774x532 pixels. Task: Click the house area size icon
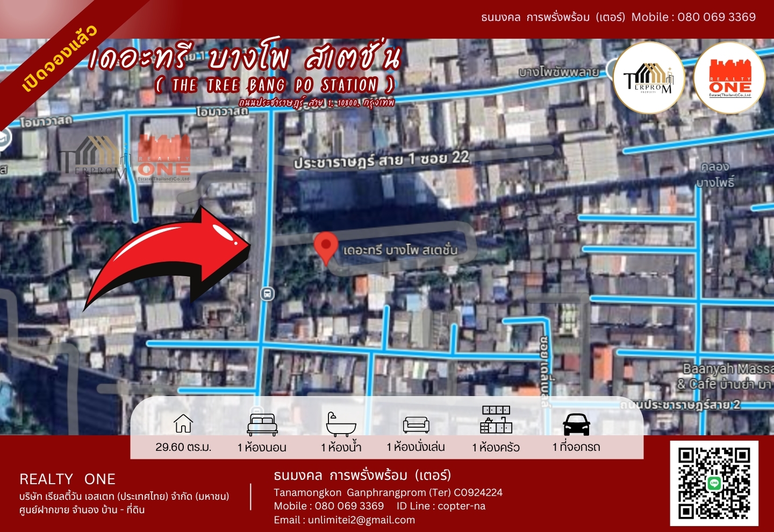pos(183,423)
